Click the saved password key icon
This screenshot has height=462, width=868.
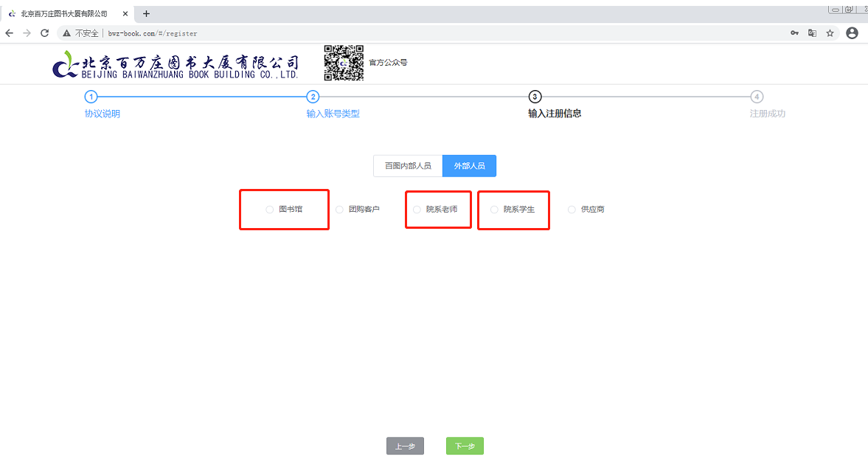click(x=795, y=33)
